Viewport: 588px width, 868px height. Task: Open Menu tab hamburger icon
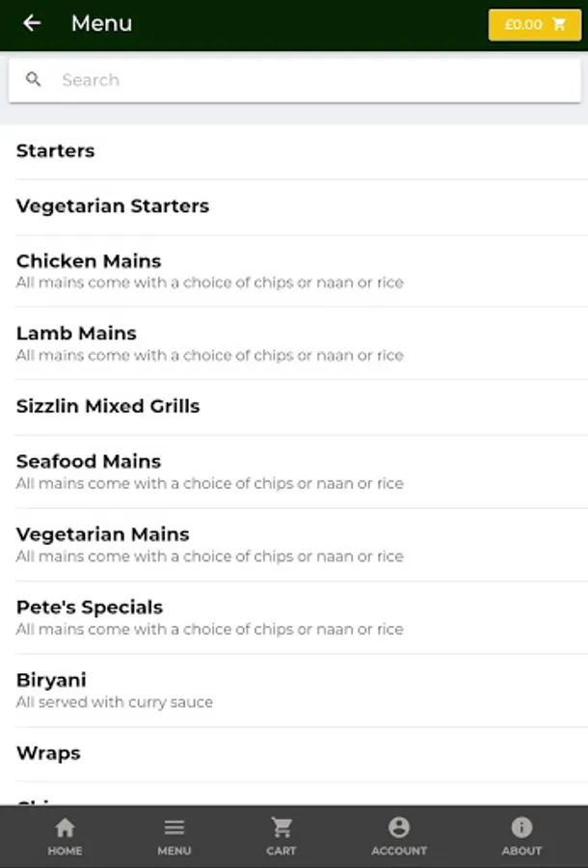[174, 835]
